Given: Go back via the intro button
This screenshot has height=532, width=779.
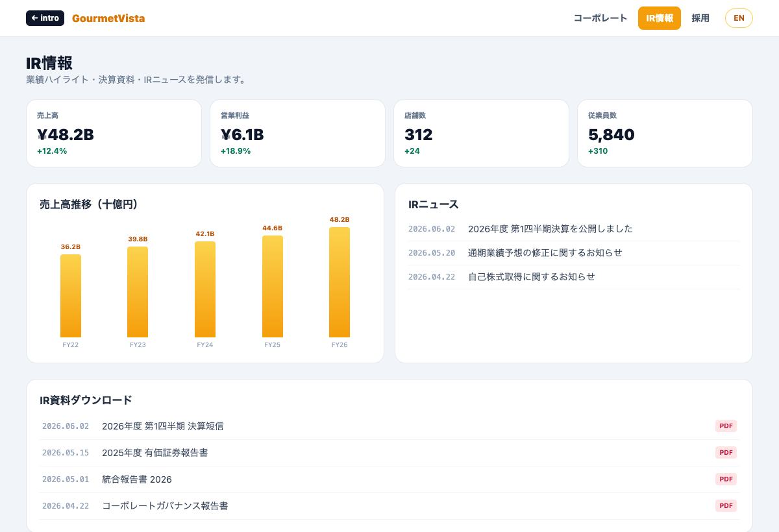Looking at the screenshot, I should pyautogui.click(x=45, y=18).
